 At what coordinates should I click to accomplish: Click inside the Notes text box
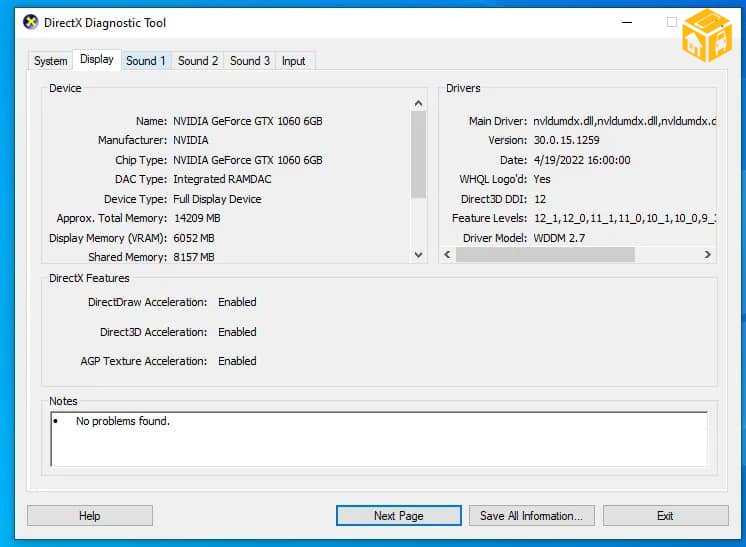[x=378, y=440]
